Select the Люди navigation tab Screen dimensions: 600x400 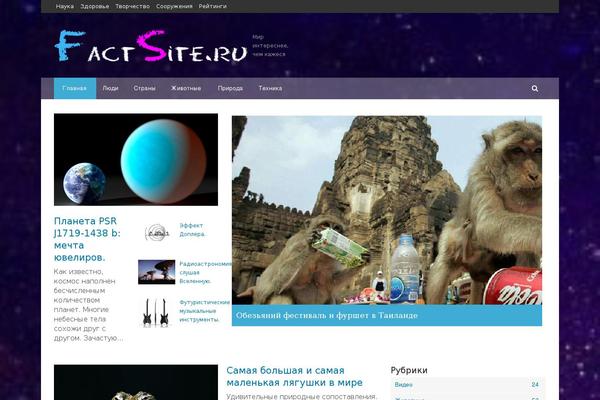(x=110, y=88)
